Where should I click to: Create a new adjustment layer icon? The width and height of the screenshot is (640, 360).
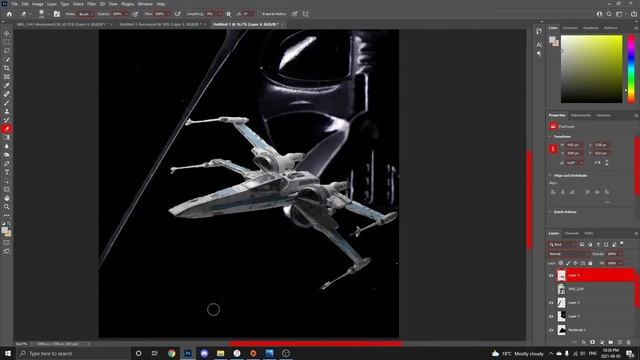[602, 342]
